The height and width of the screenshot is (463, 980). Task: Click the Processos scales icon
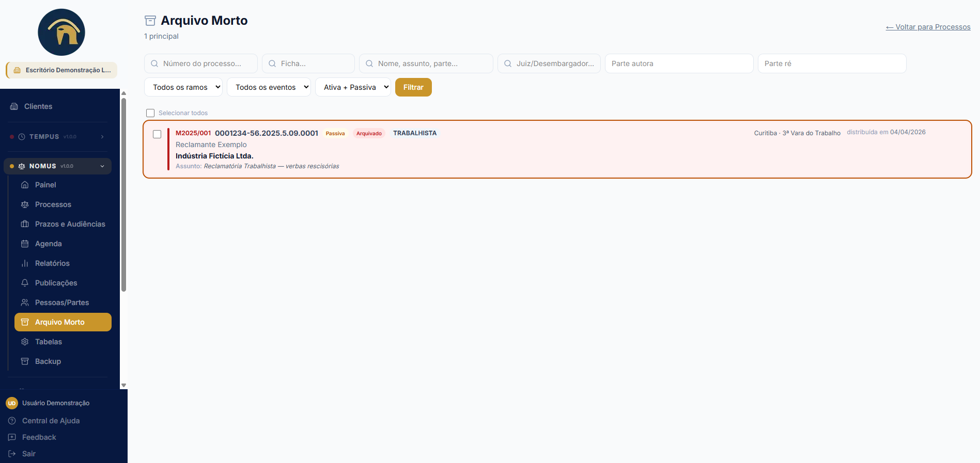[25, 204]
